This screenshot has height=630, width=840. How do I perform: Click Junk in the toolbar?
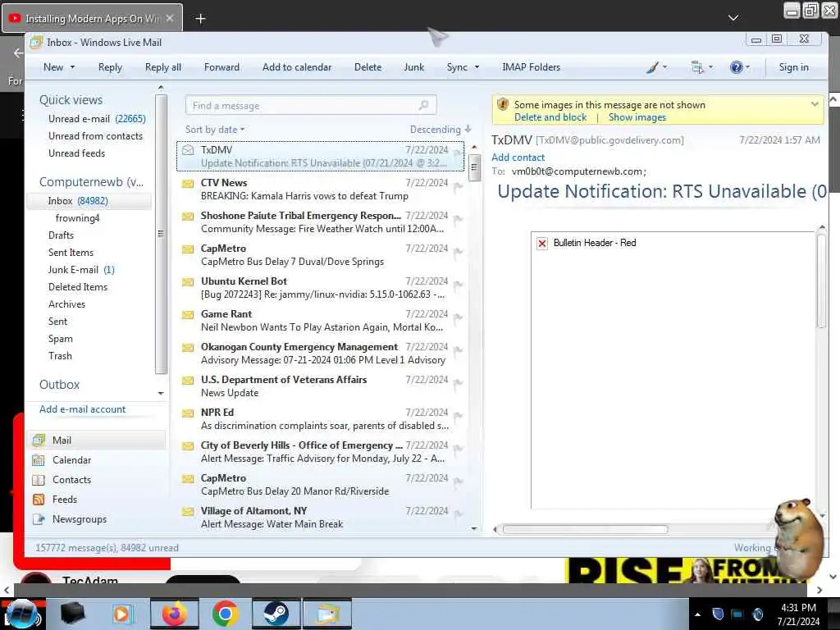[x=414, y=67]
